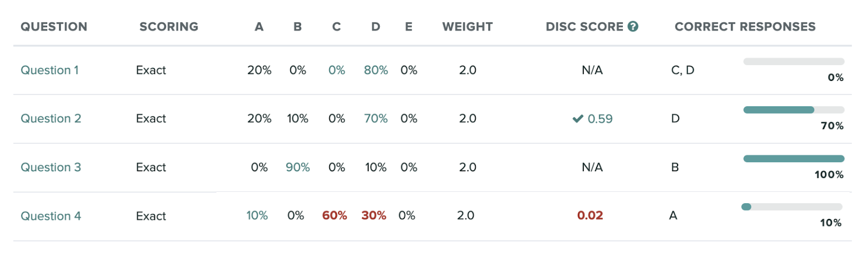The width and height of the screenshot is (868, 264).
Task: Click the Question 1 empty progress bar
Action: [794, 62]
